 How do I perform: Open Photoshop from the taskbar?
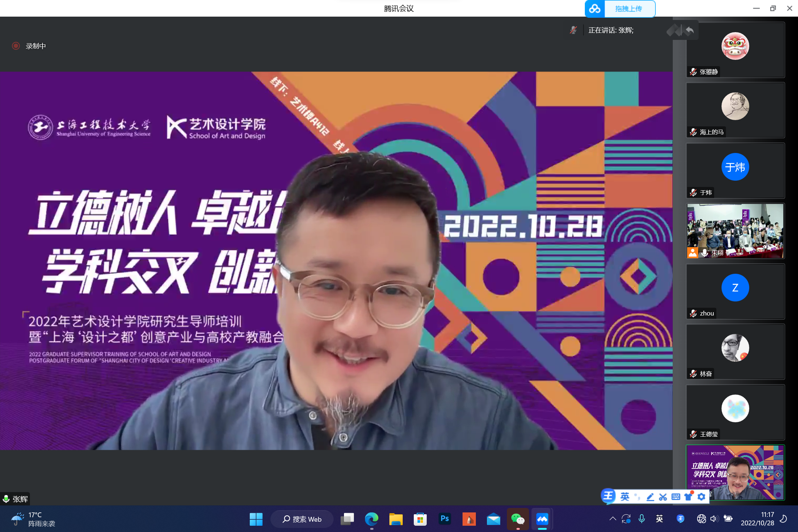click(444, 519)
